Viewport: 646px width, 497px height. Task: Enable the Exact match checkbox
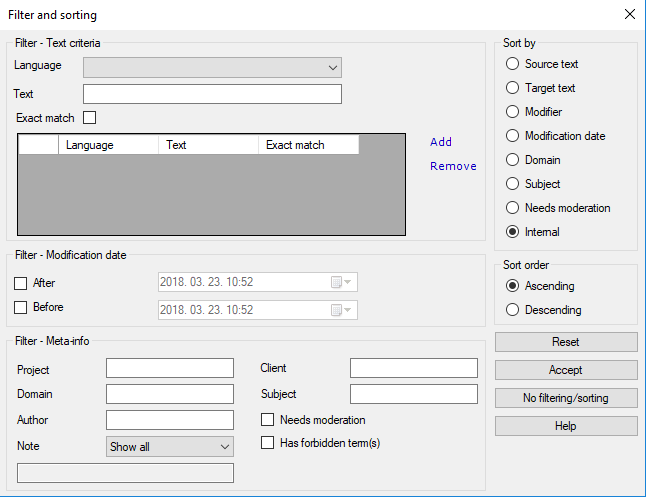[x=90, y=118]
